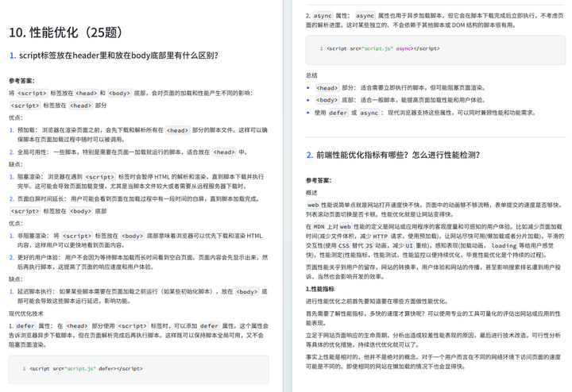Click the paragraph starting '页面性能关乎到用户的留存'
572x392 pixels.
point(434,272)
